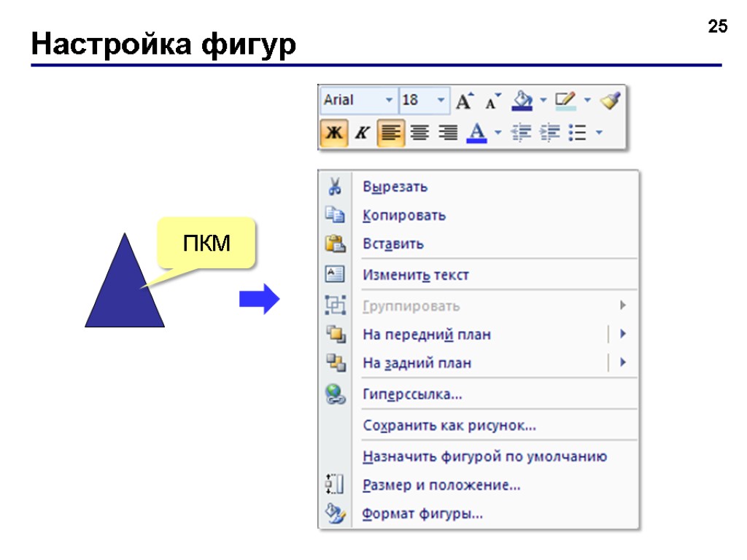Click the scissors cut icon
The image size is (747, 560).
pyautogui.click(x=335, y=186)
